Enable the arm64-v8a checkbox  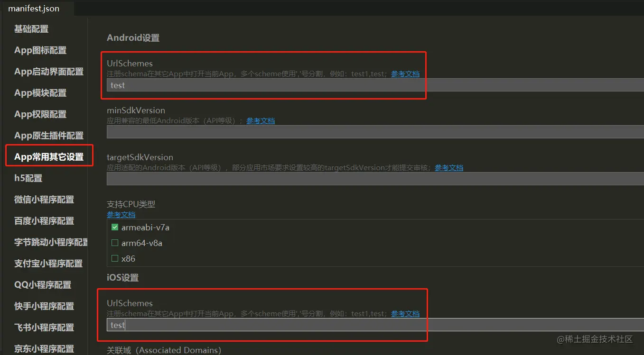coord(115,243)
